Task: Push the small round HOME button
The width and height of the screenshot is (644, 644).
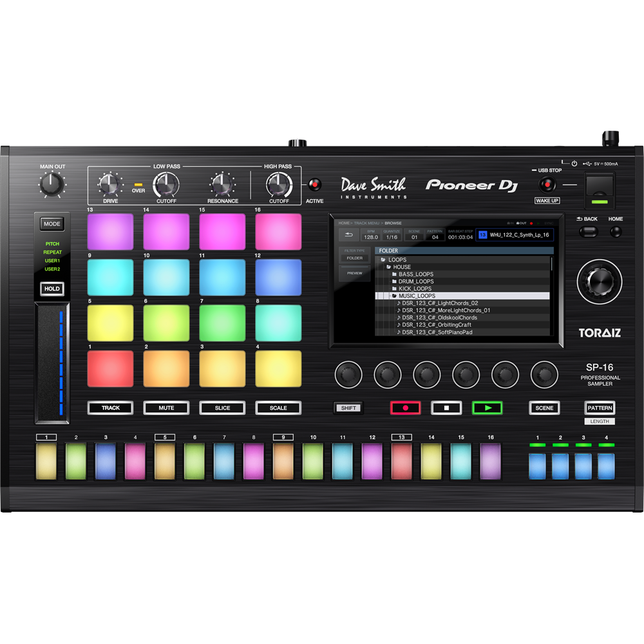Action: coord(616,232)
